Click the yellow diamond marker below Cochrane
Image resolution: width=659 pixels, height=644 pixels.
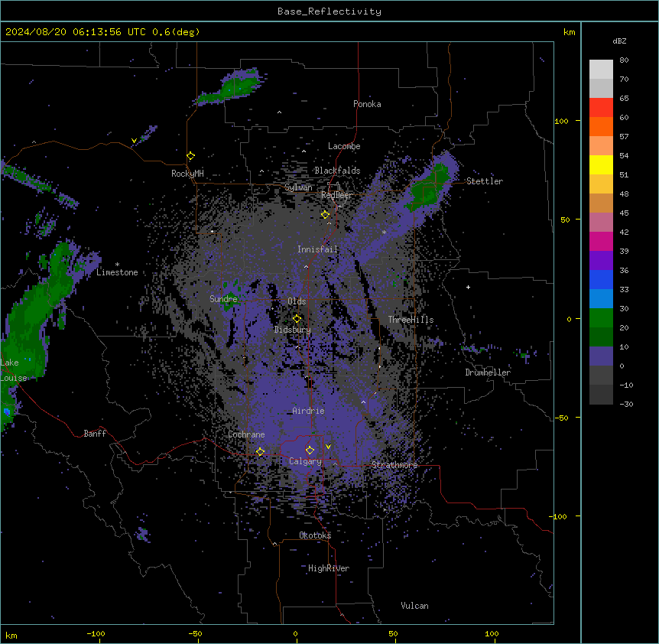[260, 452]
